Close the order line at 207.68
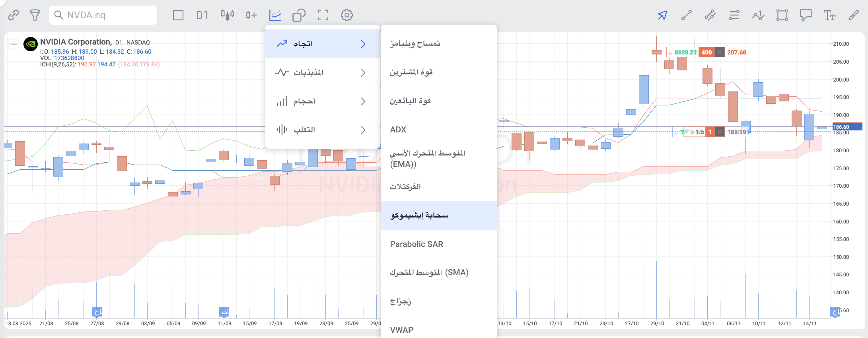This screenshot has height=338, width=868. (720, 52)
